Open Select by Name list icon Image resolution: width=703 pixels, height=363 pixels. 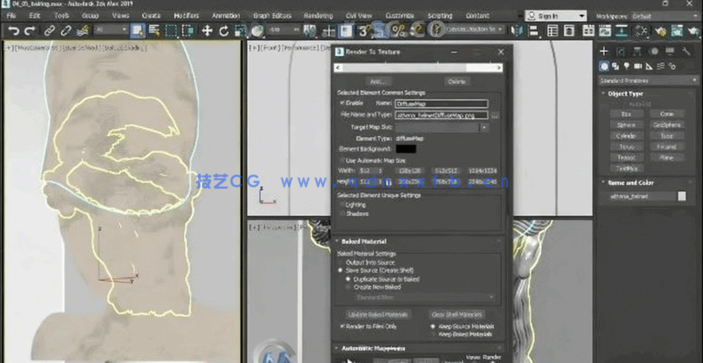point(154,31)
